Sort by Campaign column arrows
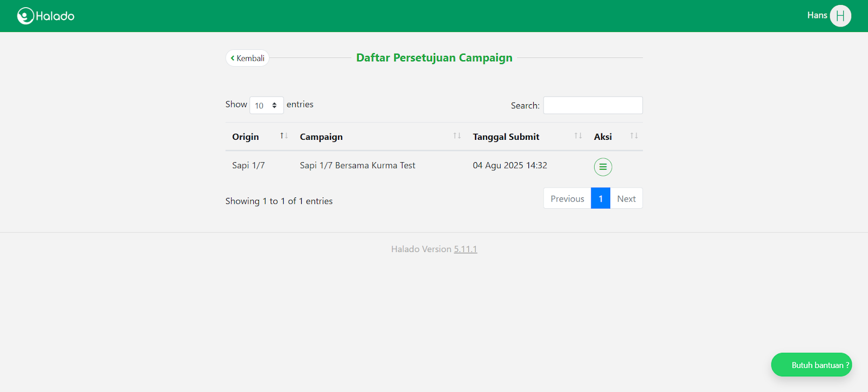Viewport: 868px width, 392px height. (x=457, y=136)
